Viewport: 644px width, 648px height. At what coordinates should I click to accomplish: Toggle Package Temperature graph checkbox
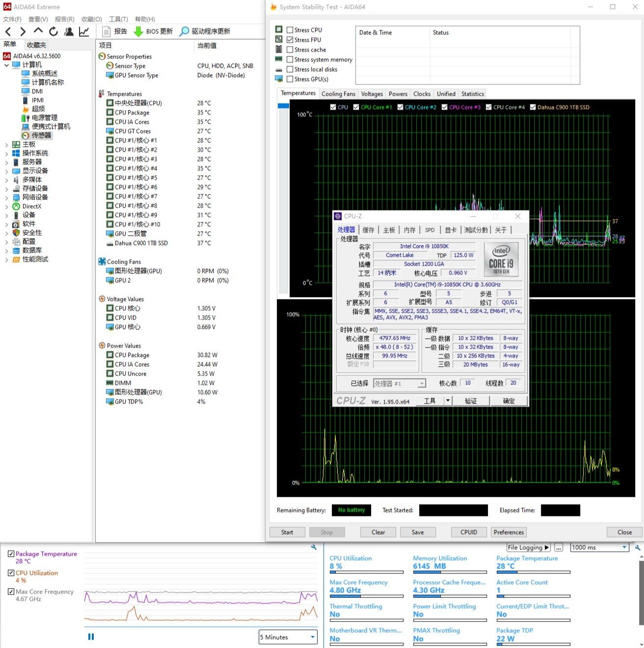point(11,554)
